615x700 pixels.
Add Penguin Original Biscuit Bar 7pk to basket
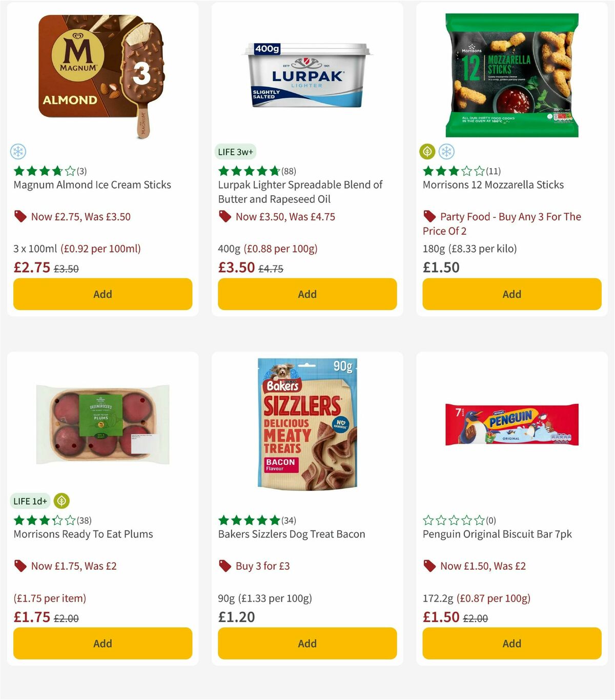click(x=511, y=643)
